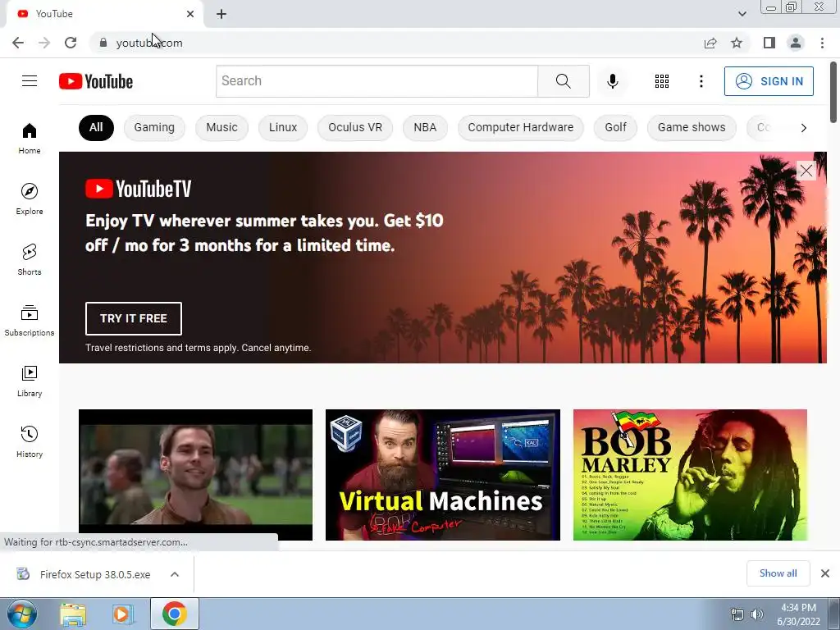Select the All category chip

(x=96, y=127)
